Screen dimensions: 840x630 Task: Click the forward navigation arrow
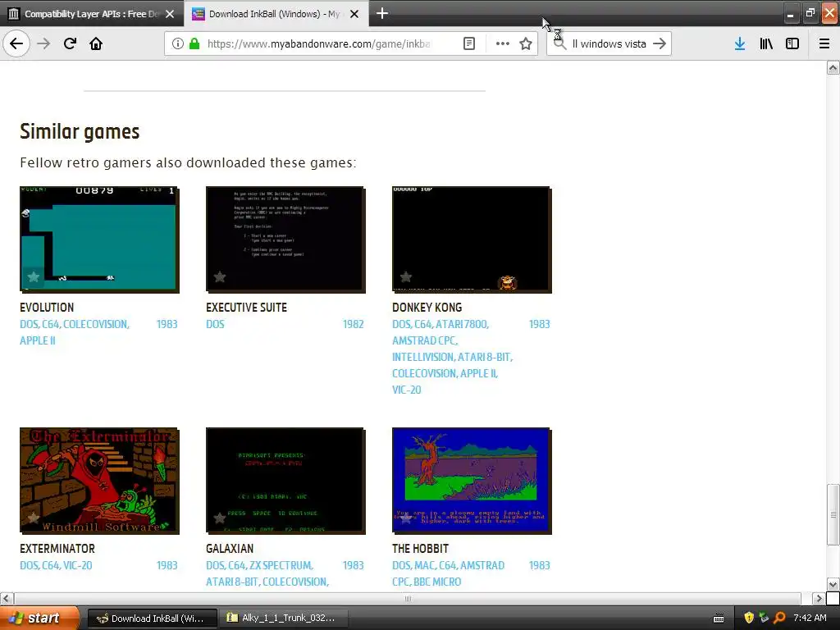coord(43,43)
